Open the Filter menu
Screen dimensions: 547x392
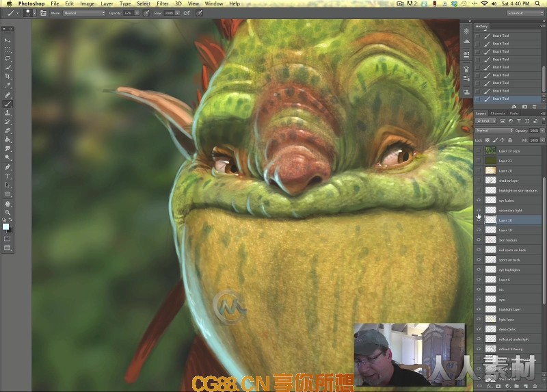(x=162, y=3)
